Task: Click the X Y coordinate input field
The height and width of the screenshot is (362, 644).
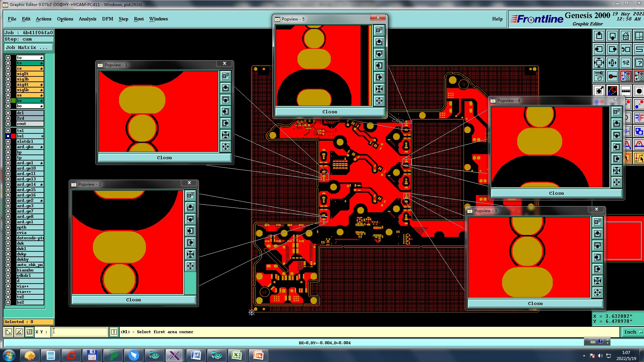Action: pyautogui.click(x=80, y=332)
